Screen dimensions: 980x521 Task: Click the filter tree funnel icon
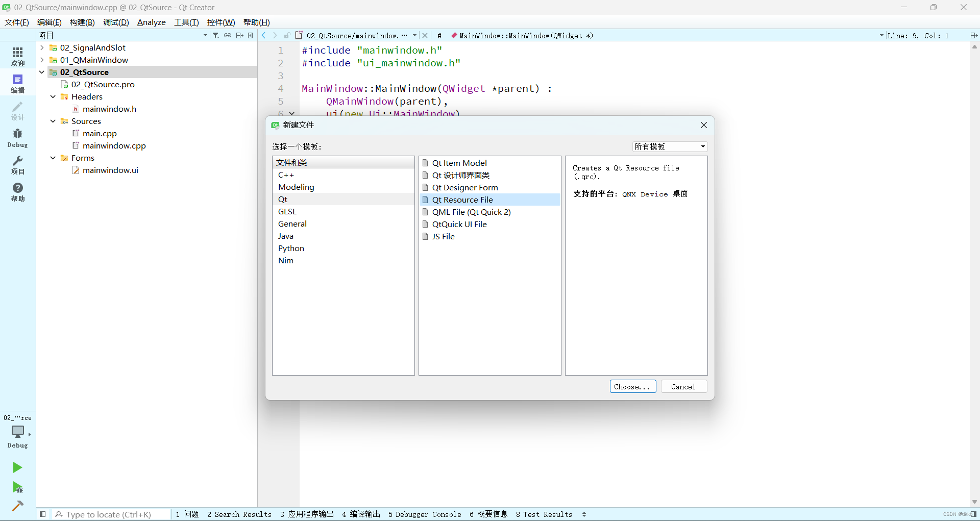[x=216, y=35]
